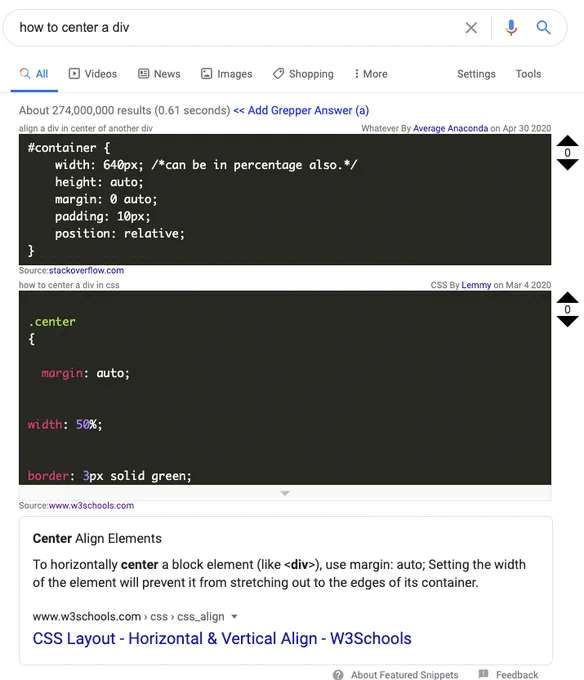Screen dimensions: 584x680
Task: Submit search using the magnifier icon
Action: (x=543, y=27)
